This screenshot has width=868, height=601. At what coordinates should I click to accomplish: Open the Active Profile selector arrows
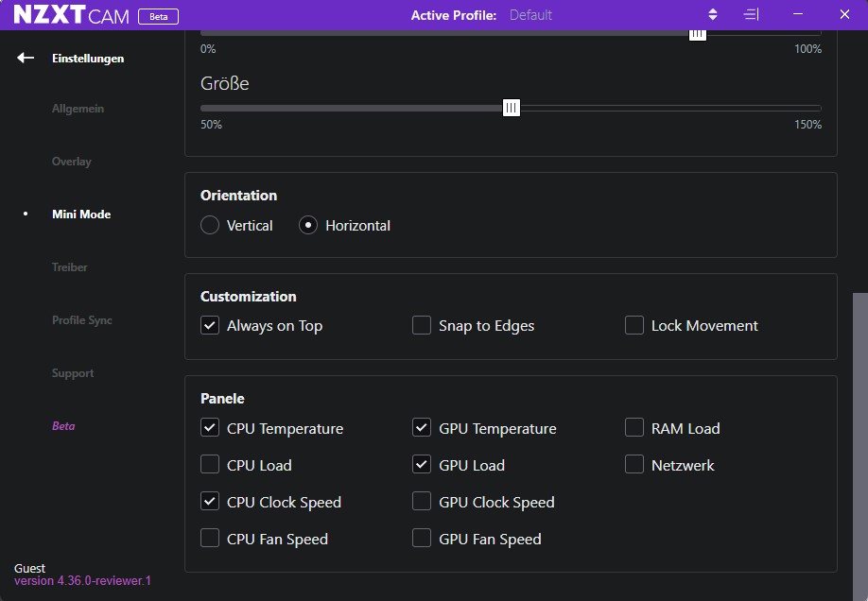712,15
